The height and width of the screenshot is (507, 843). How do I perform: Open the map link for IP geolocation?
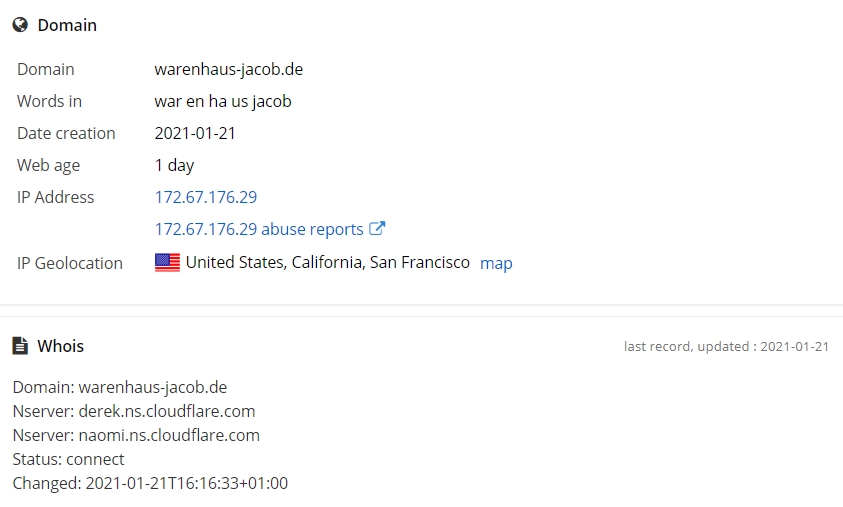coord(496,263)
